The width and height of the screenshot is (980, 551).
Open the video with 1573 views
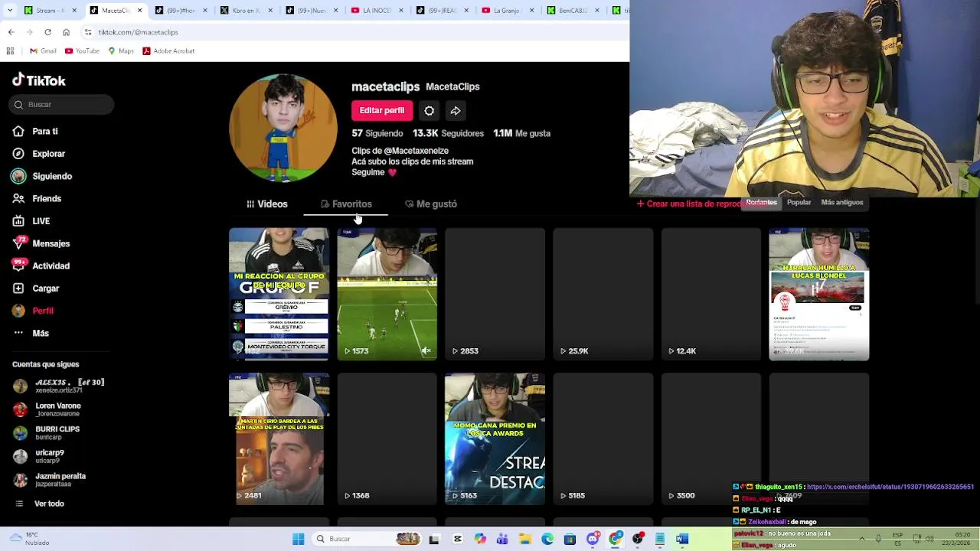coord(387,294)
